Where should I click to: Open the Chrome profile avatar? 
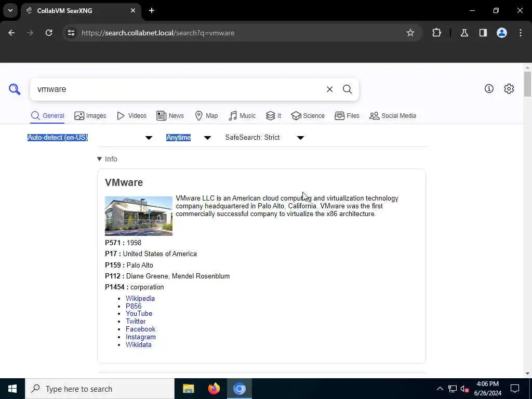(x=502, y=33)
